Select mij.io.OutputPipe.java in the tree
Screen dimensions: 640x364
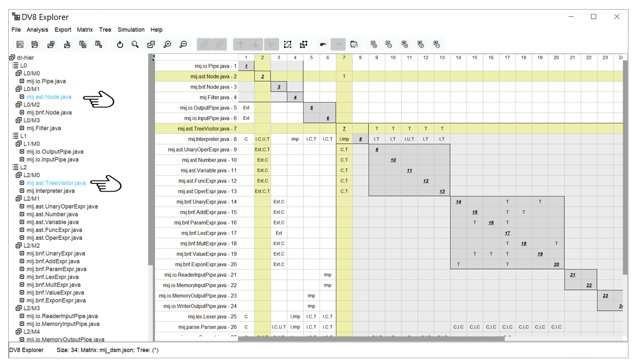(55, 152)
